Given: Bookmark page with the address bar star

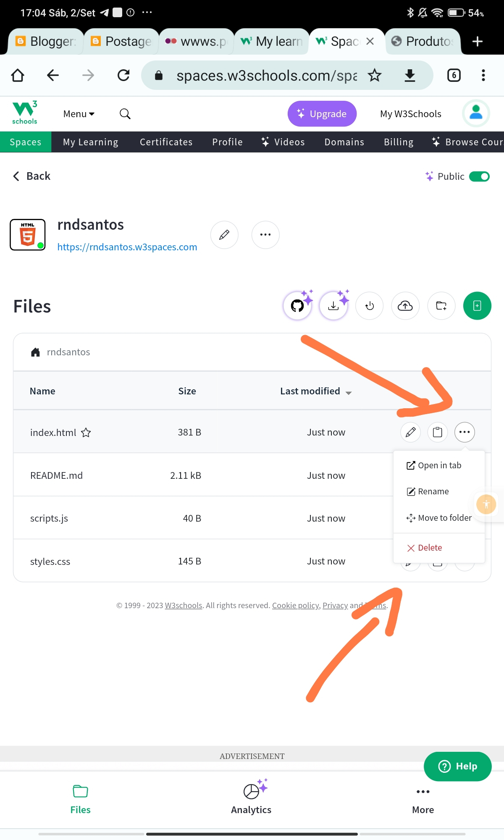Looking at the screenshot, I should [x=374, y=76].
